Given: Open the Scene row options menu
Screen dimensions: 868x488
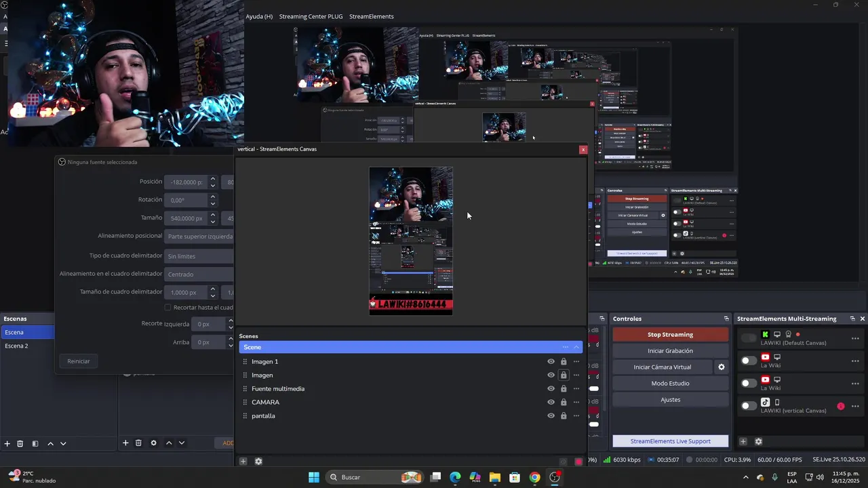Looking at the screenshot, I should tap(565, 347).
